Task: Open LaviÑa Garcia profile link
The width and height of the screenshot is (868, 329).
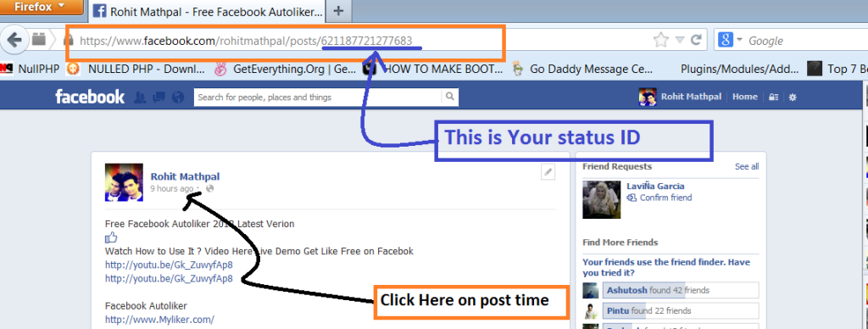Action: [655, 187]
